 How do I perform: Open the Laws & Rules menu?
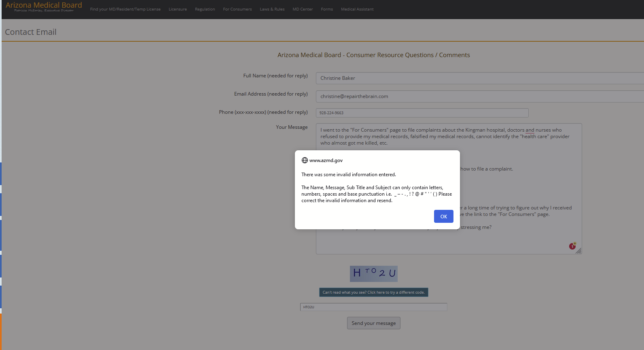point(272,9)
